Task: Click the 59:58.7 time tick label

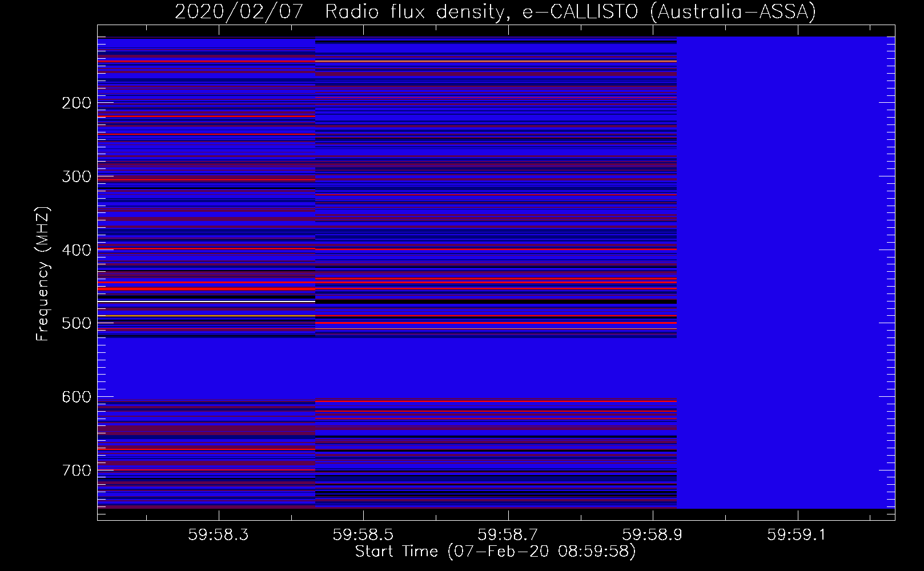Action: pos(508,535)
